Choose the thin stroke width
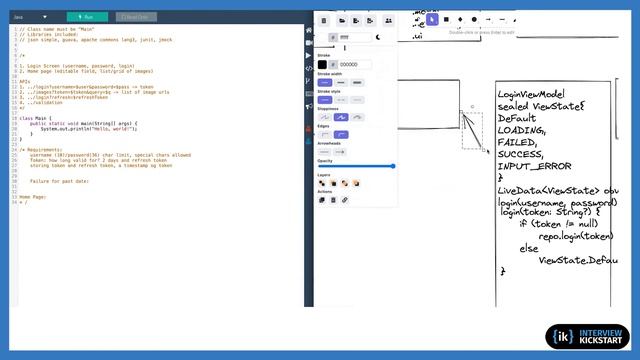640x360 pixels. pos(325,82)
